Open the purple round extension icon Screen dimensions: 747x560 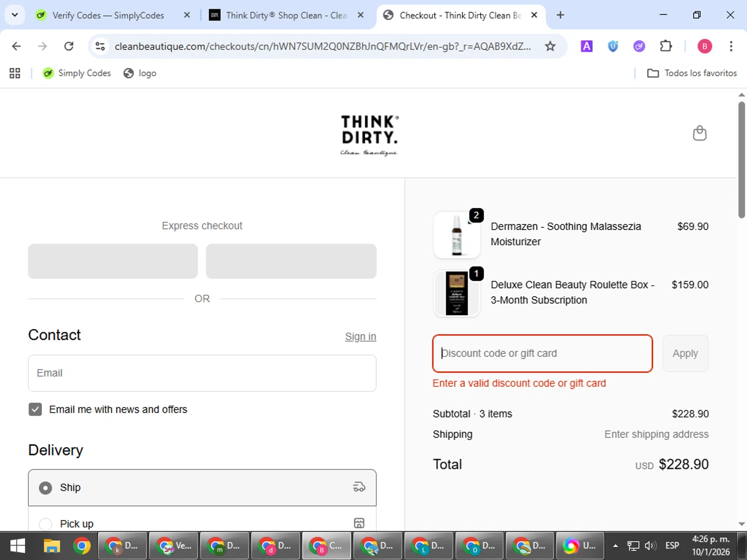[639, 46]
